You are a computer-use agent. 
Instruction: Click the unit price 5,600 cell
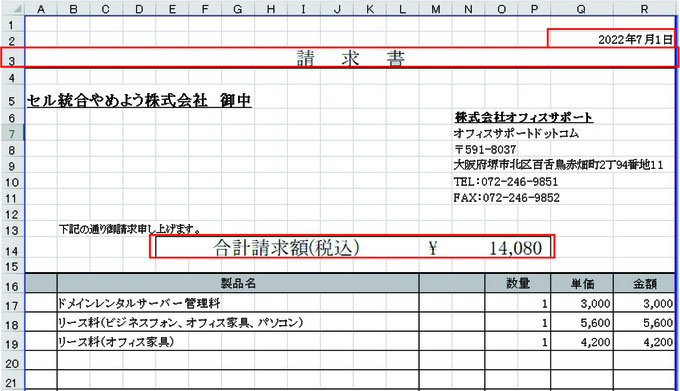click(x=582, y=323)
